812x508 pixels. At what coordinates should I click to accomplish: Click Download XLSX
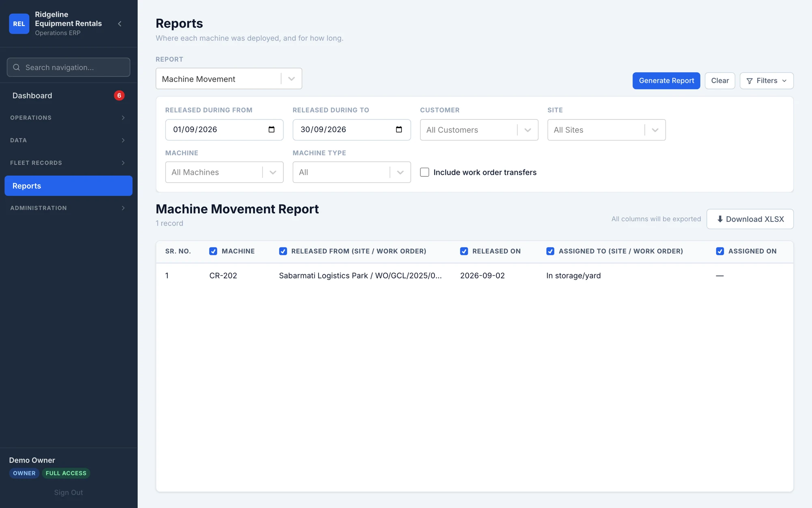coord(750,219)
